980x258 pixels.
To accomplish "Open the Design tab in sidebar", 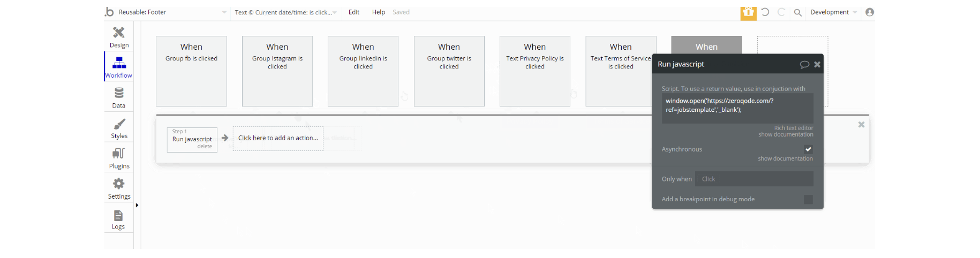I will pyautogui.click(x=119, y=36).
